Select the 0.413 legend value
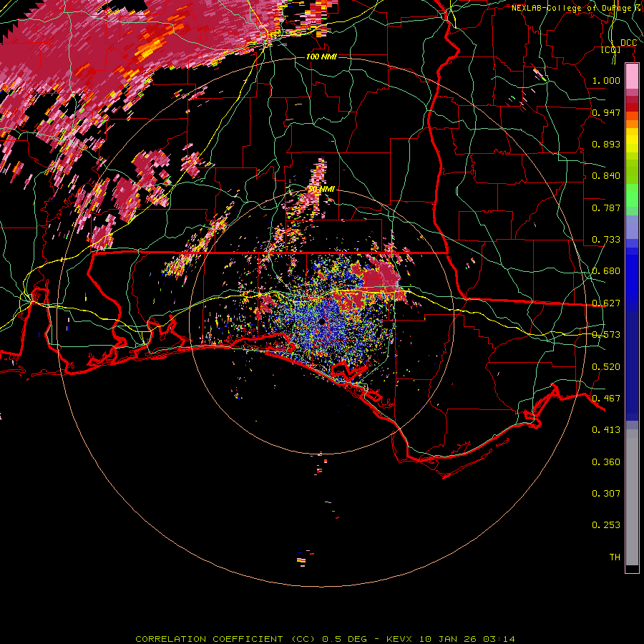 click(606, 430)
